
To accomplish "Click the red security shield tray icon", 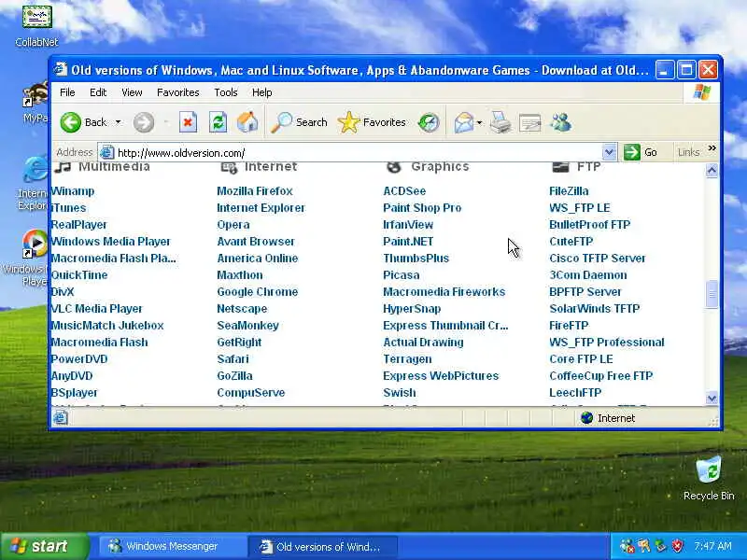I will 678,546.
